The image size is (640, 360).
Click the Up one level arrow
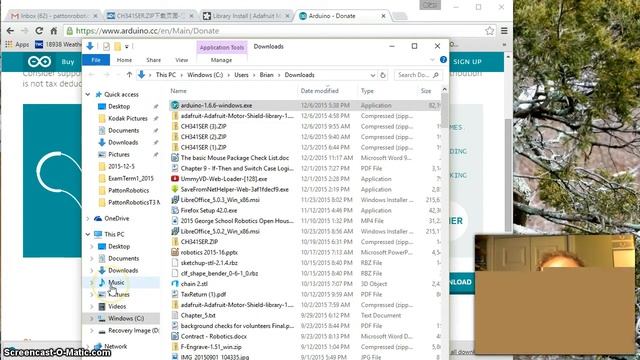(129, 75)
